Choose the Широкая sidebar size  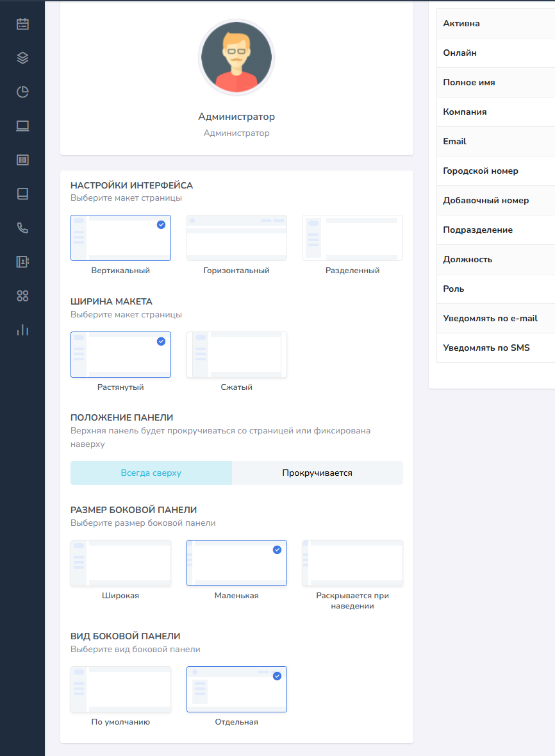pyautogui.click(x=120, y=563)
